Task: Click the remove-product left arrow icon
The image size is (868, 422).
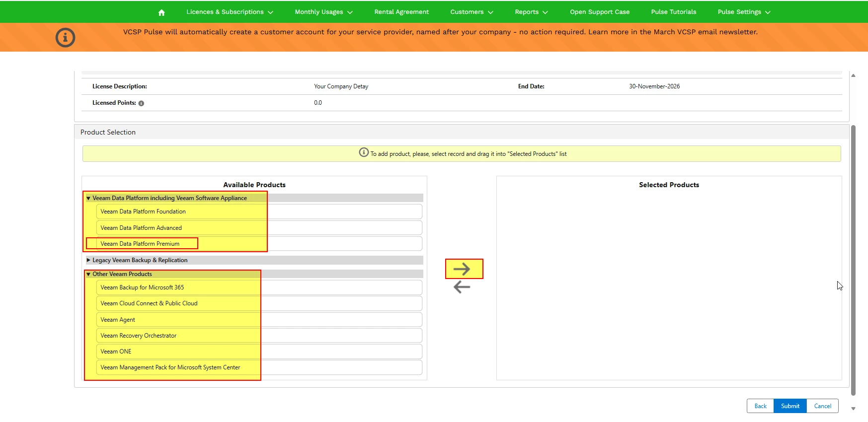Action: pos(462,286)
